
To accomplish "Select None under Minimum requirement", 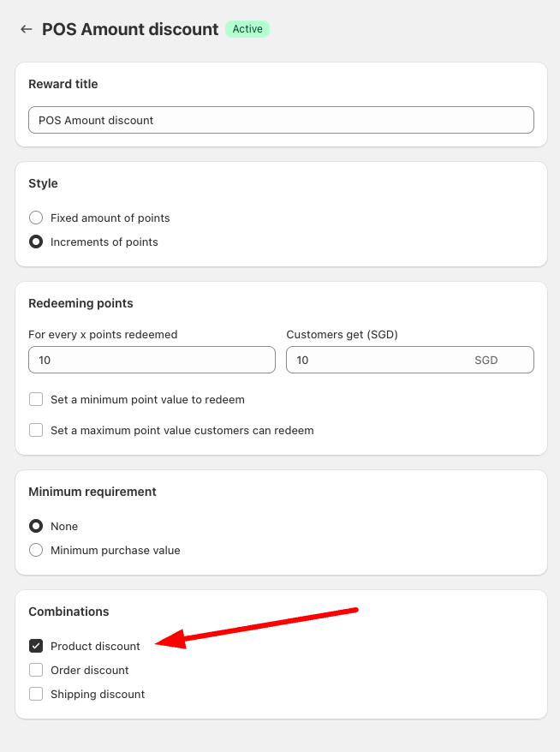I will click(x=36, y=526).
